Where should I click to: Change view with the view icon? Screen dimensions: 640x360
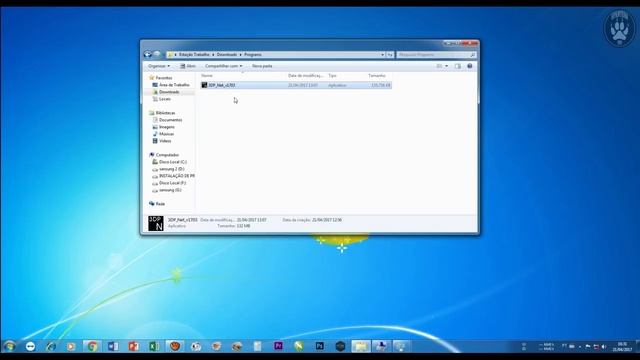(439, 66)
